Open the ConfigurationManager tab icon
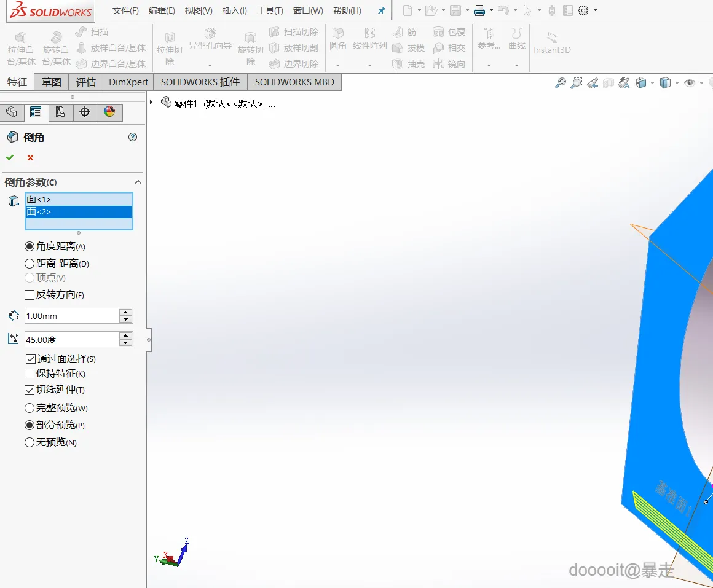713x588 pixels. (60, 112)
